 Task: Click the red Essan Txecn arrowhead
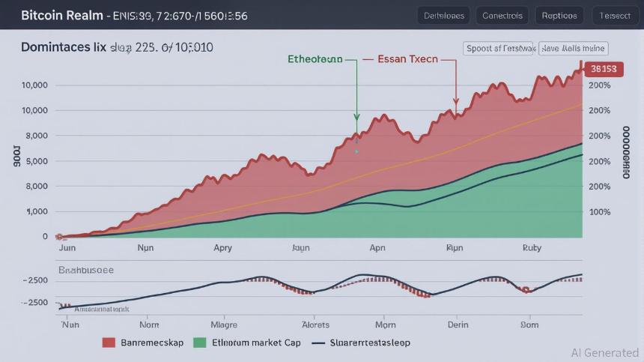(x=455, y=101)
